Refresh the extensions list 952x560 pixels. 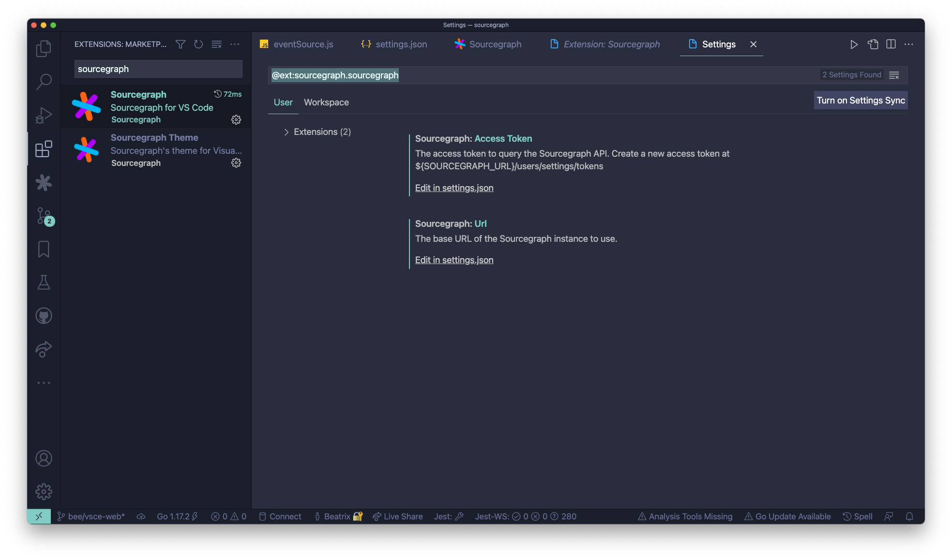point(198,44)
